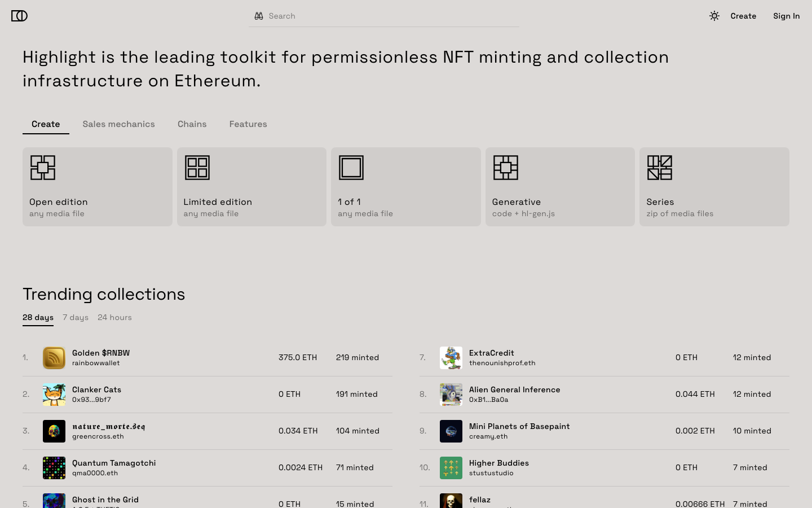Image resolution: width=812 pixels, height=508 pixels.
Task: Choose the Open edition card label
Action: [x=59, y=202]
